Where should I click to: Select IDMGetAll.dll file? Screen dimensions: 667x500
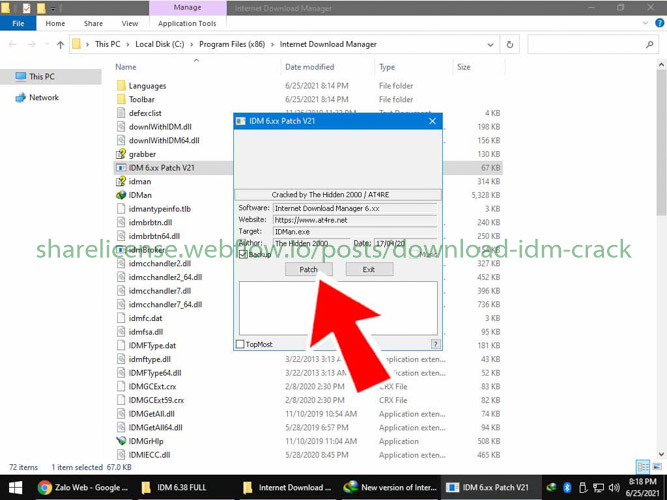[151, 414]
